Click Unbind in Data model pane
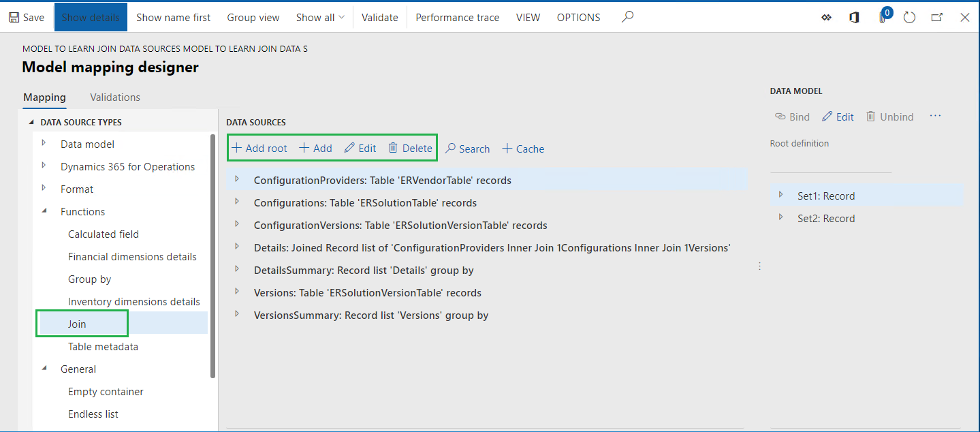Screen dimensions: 980x432 pos(890,117)
